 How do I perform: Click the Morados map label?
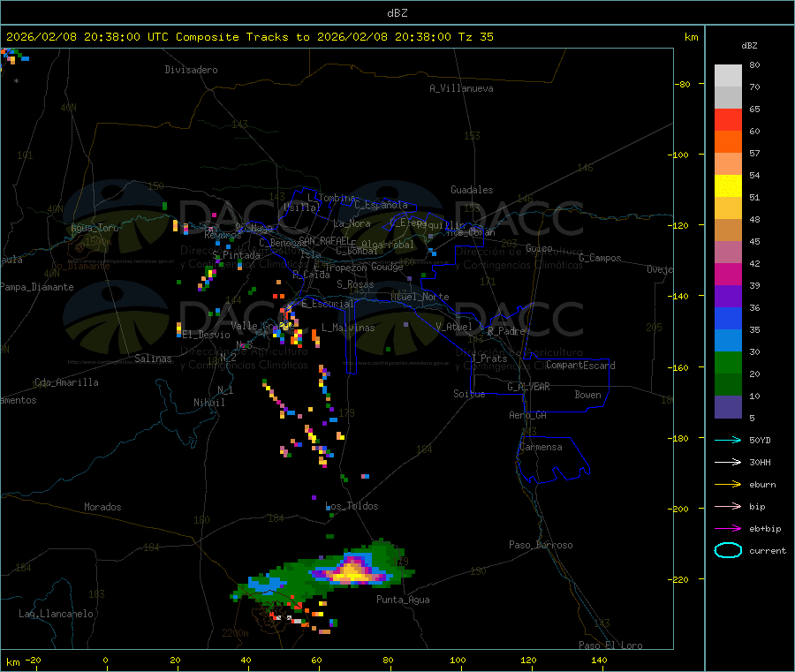[103, 507]
